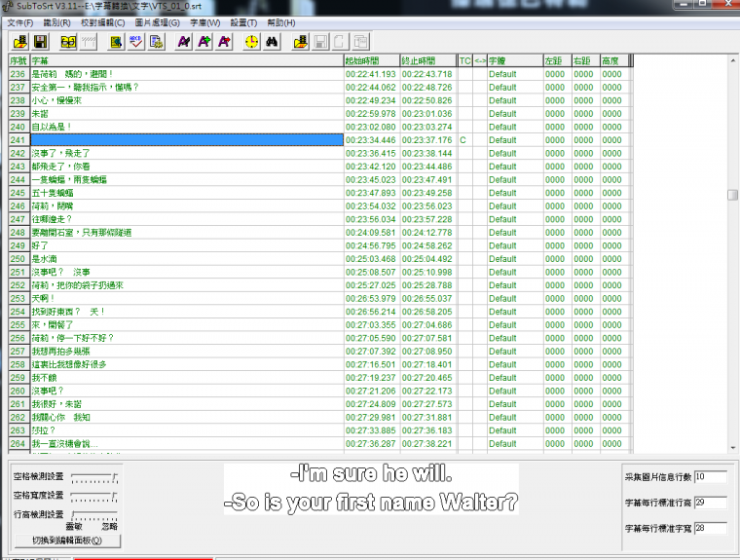Click end time 00:22:50.826 in row 238
The image size is (740, 560).
426,100
